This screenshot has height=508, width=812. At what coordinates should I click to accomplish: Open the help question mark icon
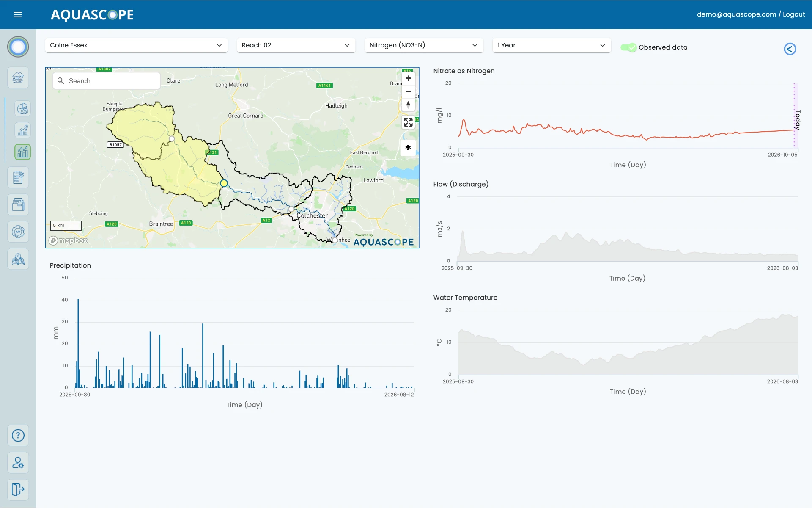pyautogui.click(x=18, y=435)
